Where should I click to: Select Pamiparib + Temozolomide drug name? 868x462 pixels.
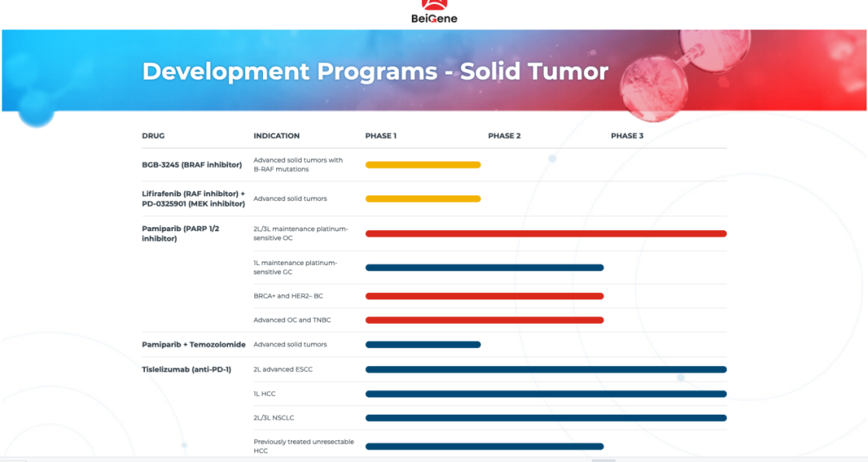coord(194,345)
